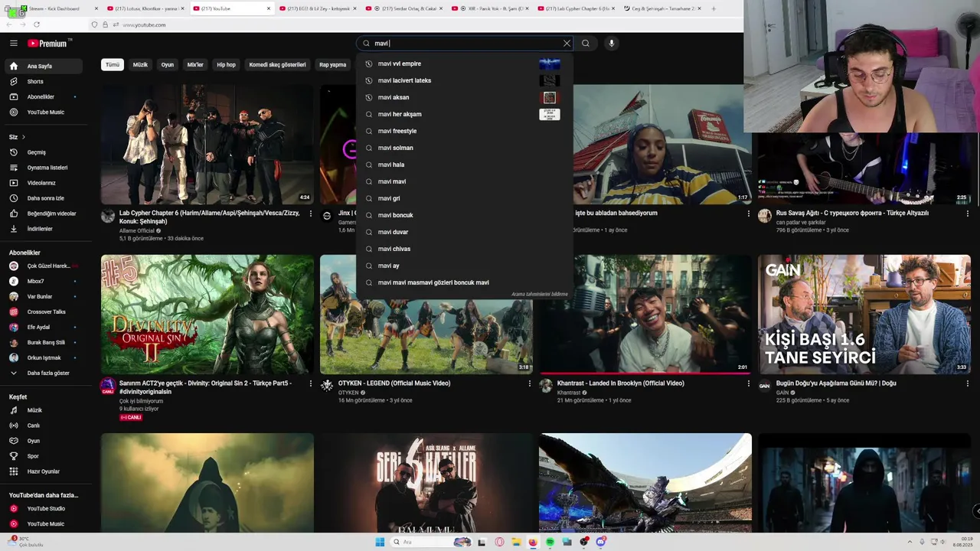Select the Oyun filter chip
The height and width of the screenshot is (551, 980).
[x=167, y=65]
